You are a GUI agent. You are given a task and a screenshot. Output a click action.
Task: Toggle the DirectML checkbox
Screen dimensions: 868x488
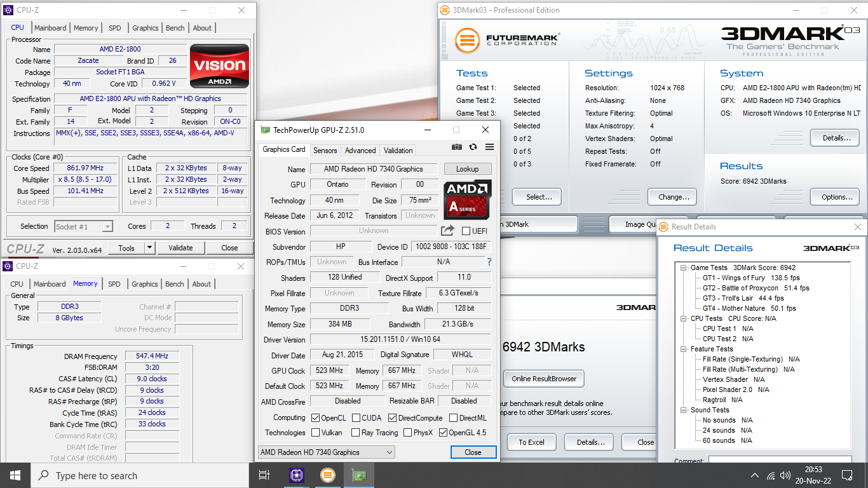pos(453,418)
